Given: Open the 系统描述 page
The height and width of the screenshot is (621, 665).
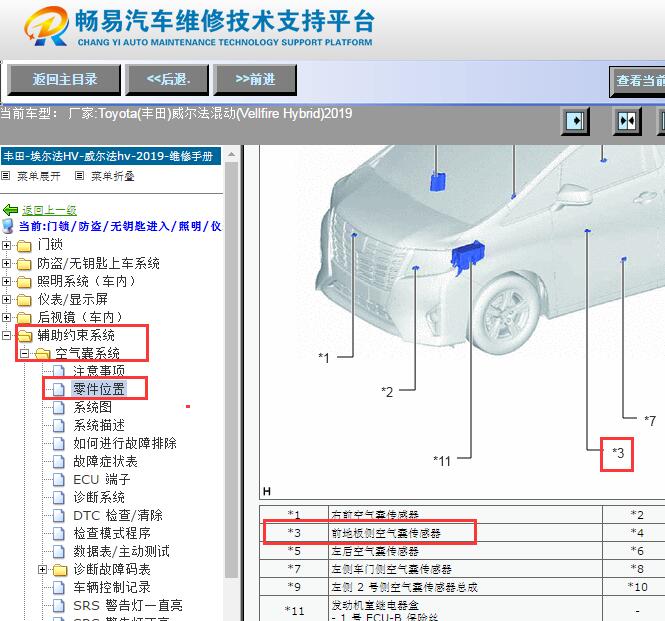Looking at the screenshot, I should (99, 425).
